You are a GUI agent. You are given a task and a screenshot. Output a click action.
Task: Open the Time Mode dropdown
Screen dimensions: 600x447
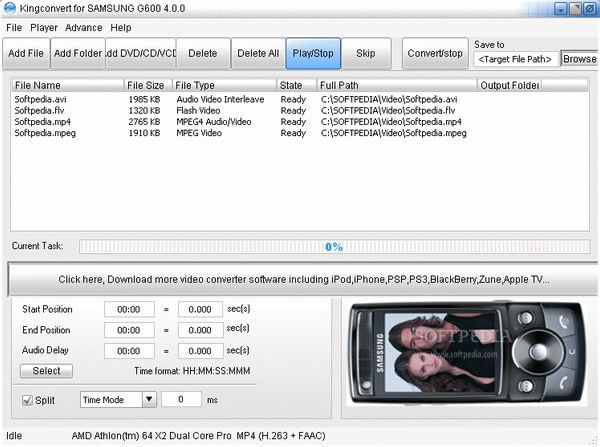(118, 400)
